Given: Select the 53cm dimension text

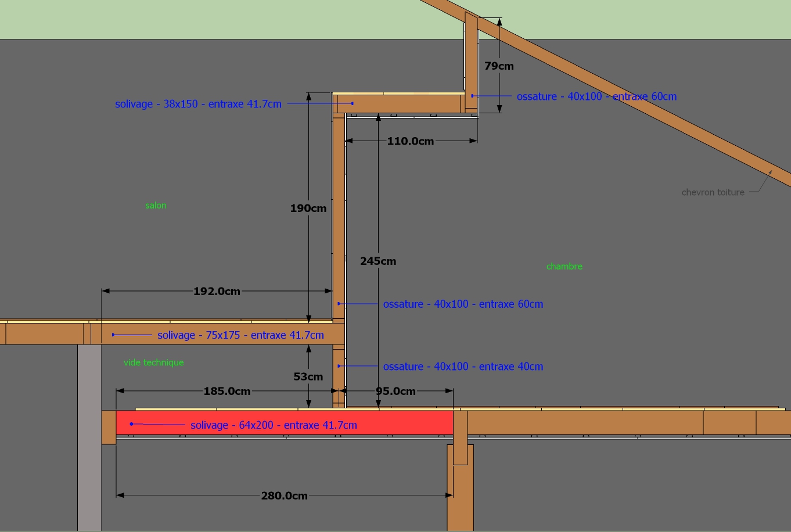Looking at the screenshot, I should [x=308, y=376].
